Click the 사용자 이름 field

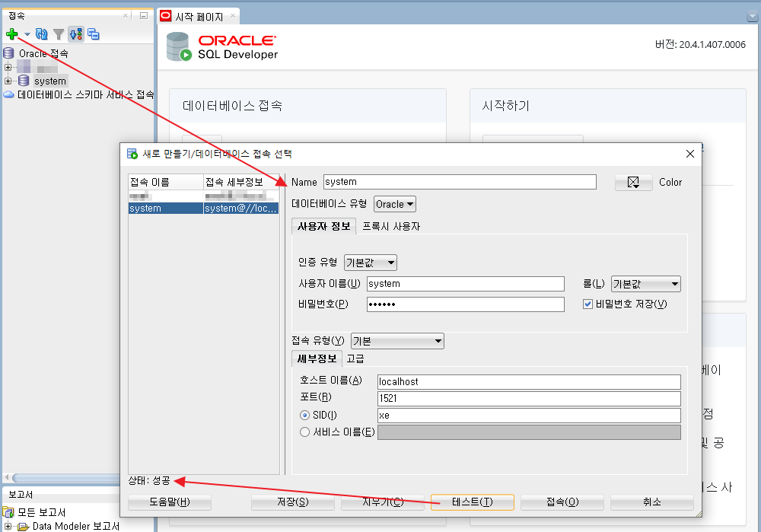coord(466,284)
